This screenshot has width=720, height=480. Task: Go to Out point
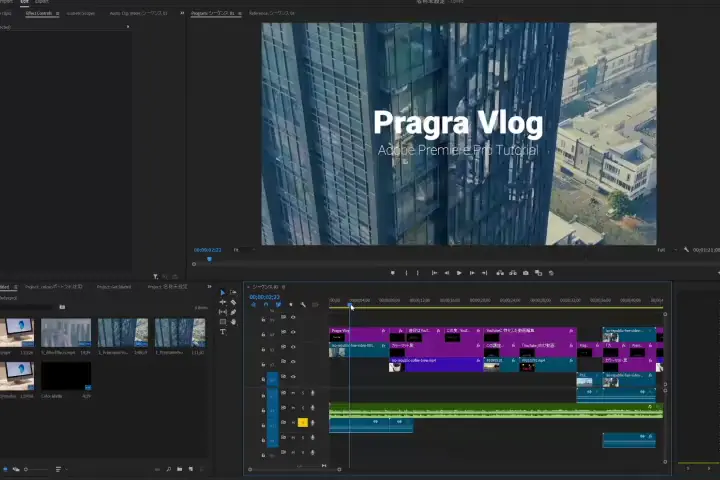(484, 273)
